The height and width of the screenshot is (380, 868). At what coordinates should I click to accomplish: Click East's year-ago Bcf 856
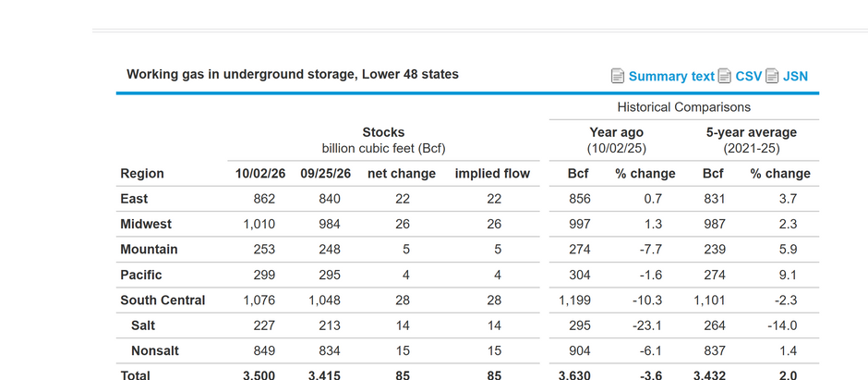[580, 199]
